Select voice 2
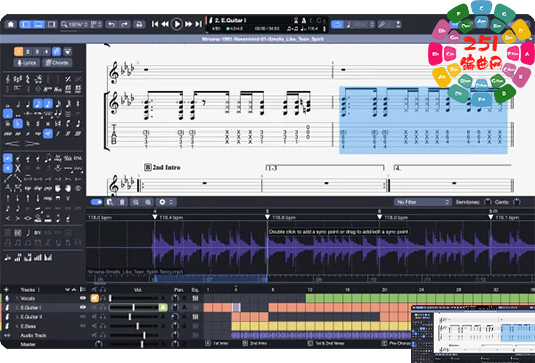This screenshot has width=535, height=363. (28, 52)
